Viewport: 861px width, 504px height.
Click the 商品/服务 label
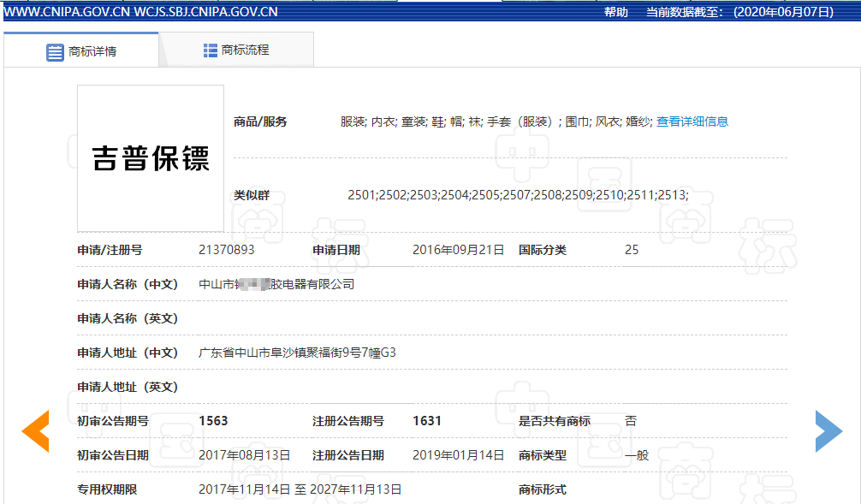(x=260, y=122)
